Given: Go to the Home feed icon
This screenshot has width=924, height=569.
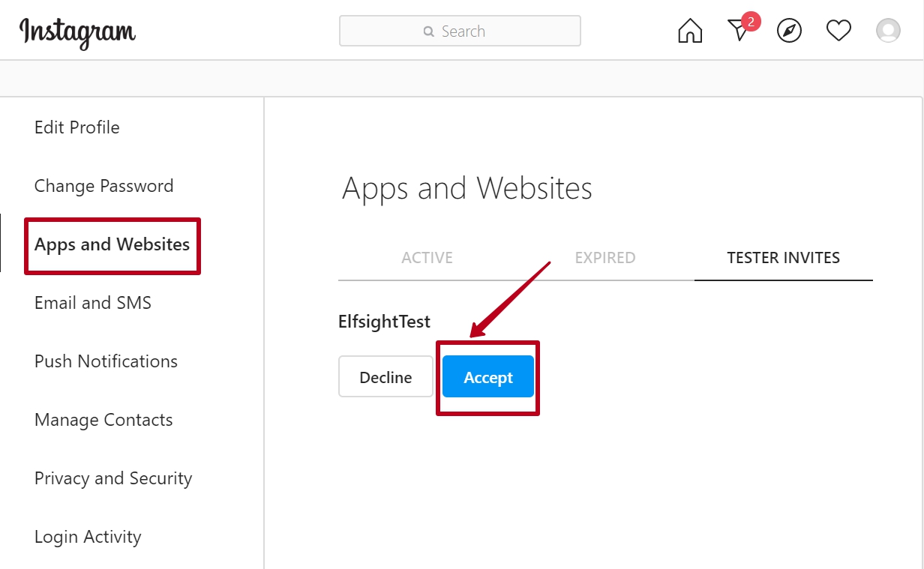Looking at the screenshot, I should coord(690,31).
